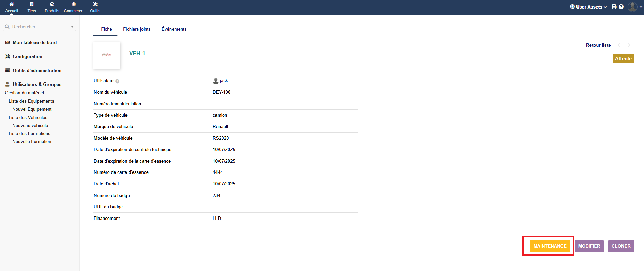Click the vehicle photo thumbnail
The width and height of the screenshot is (644, 271).
click(106, 55)
